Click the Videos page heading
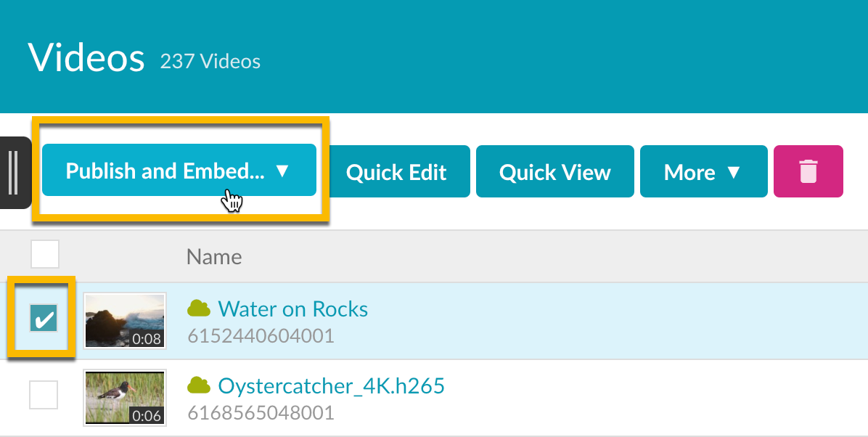 click(86, 57)
